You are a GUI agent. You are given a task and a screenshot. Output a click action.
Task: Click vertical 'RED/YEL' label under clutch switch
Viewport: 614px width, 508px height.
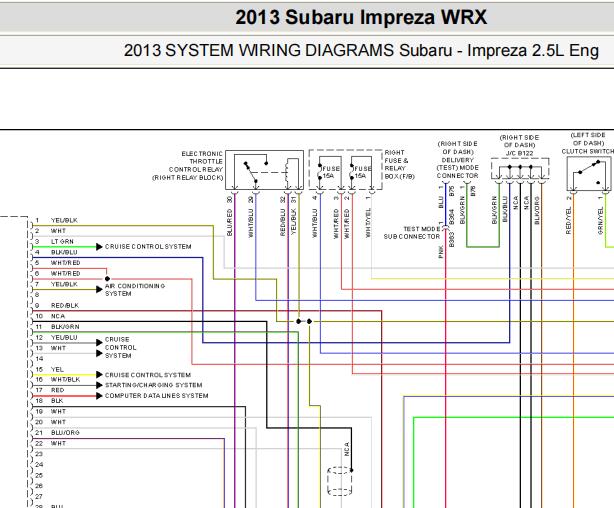pyautogui.click(x=569, y=221)
